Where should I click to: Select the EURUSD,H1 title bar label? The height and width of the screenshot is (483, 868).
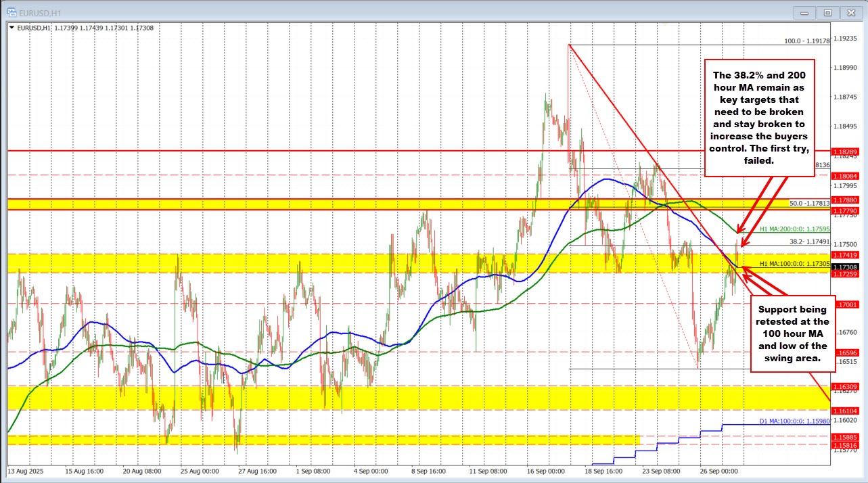41,12
